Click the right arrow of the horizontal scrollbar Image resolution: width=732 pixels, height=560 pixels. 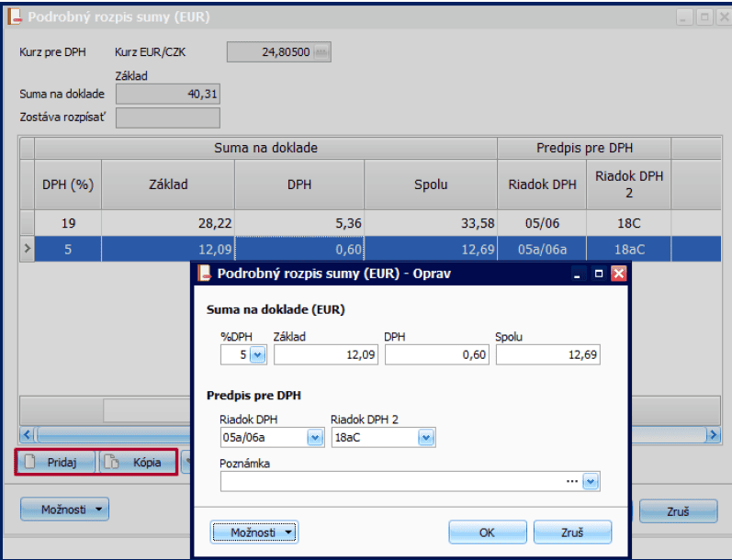tap(714, 435)
